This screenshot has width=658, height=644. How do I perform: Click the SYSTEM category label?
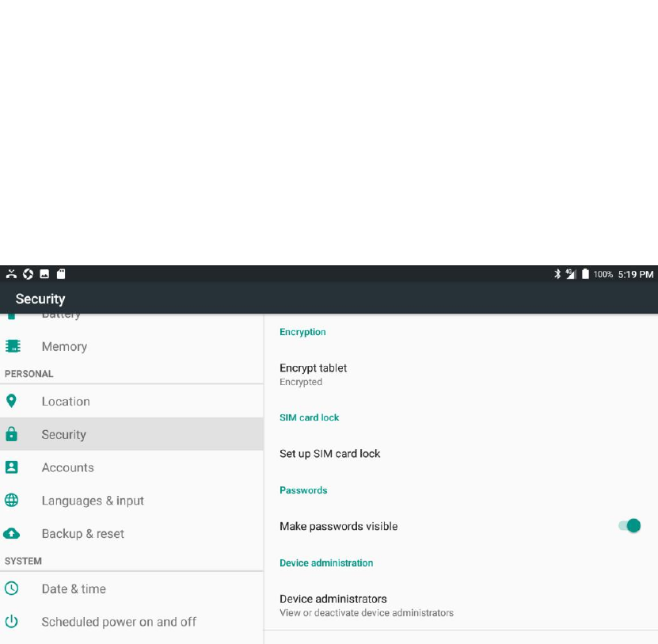tap(23, 561)
